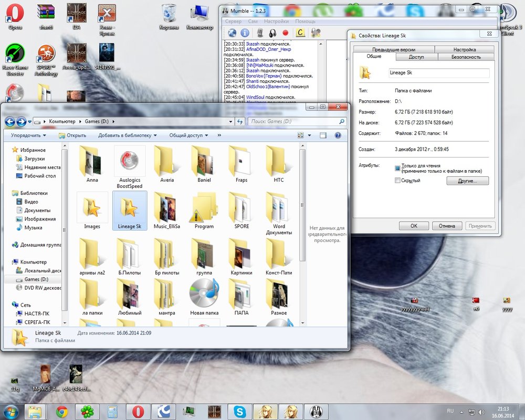Expand the 'Добавить в библиотеку' dropdown
Viewport: 525px width, 420px height.
127,135
